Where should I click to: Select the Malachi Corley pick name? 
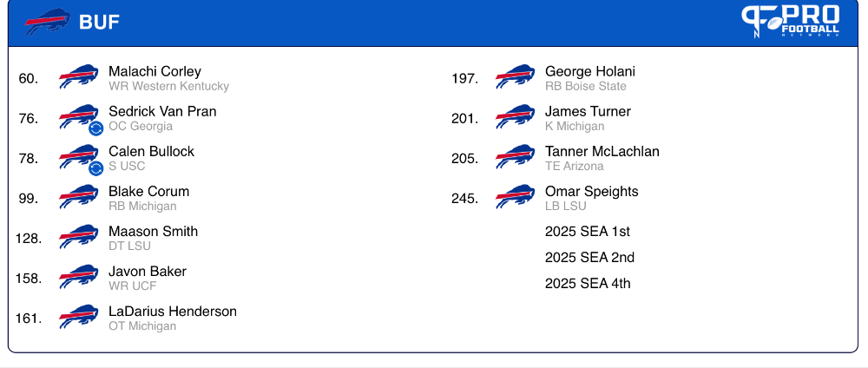click(x=155, y=71)
